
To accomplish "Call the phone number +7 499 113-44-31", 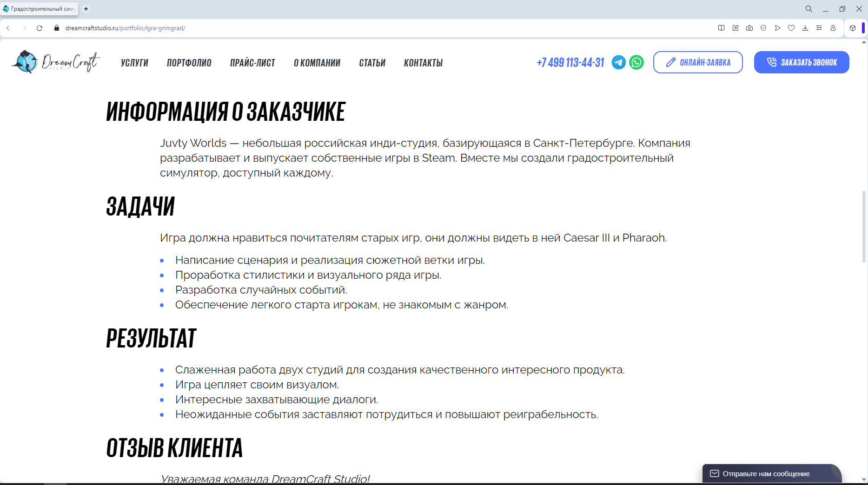I will (570, 62).
